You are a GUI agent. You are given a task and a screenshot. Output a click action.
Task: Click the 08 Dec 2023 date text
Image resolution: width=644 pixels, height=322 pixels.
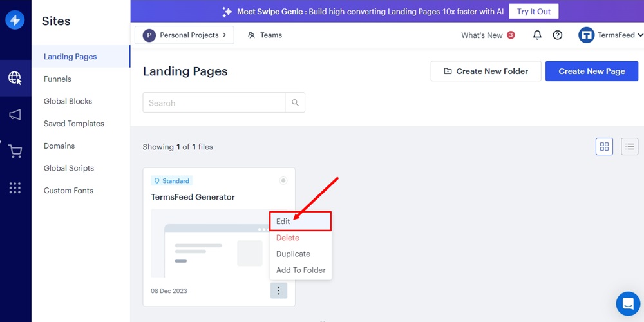[x=169, y=291]
